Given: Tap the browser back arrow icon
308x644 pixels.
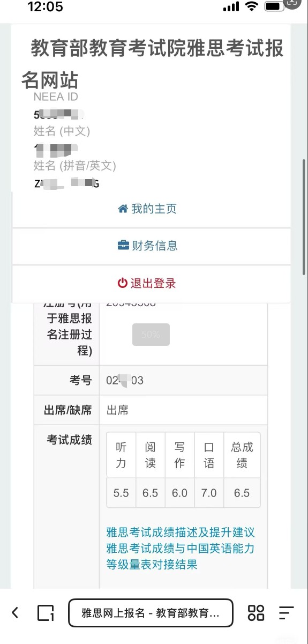Looking at the screenshot, I should click(15, 612).
